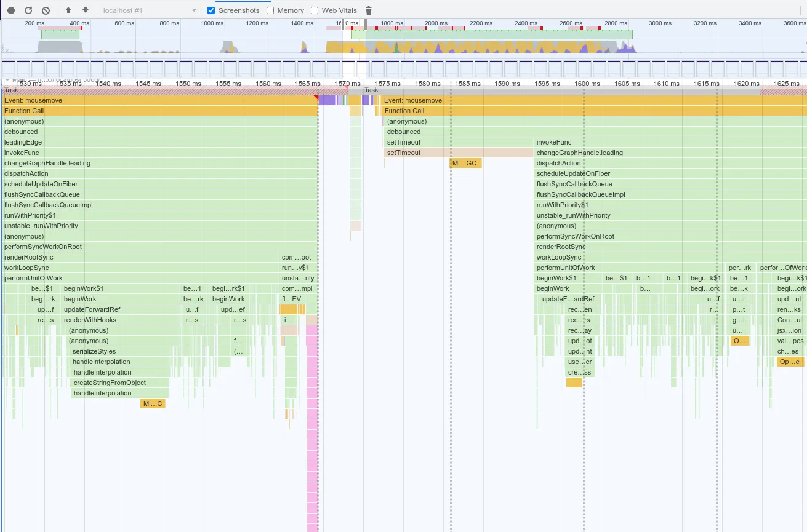Start recording with the Record button

11,10
